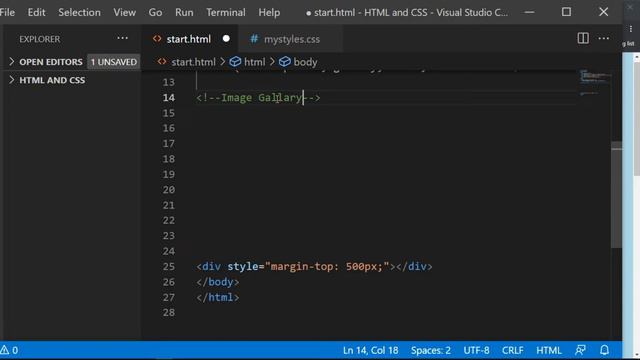Change indentation via Spaces: 2
640x360 pixels.
431,350
